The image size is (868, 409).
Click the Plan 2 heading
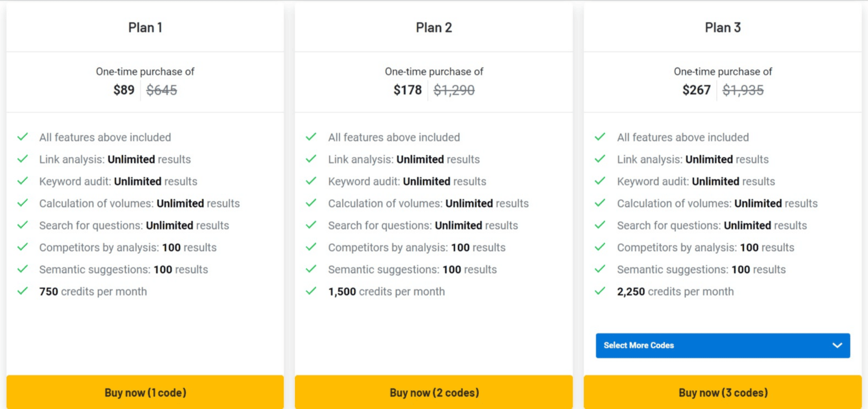pyautogui.click(x=434, y=28)
